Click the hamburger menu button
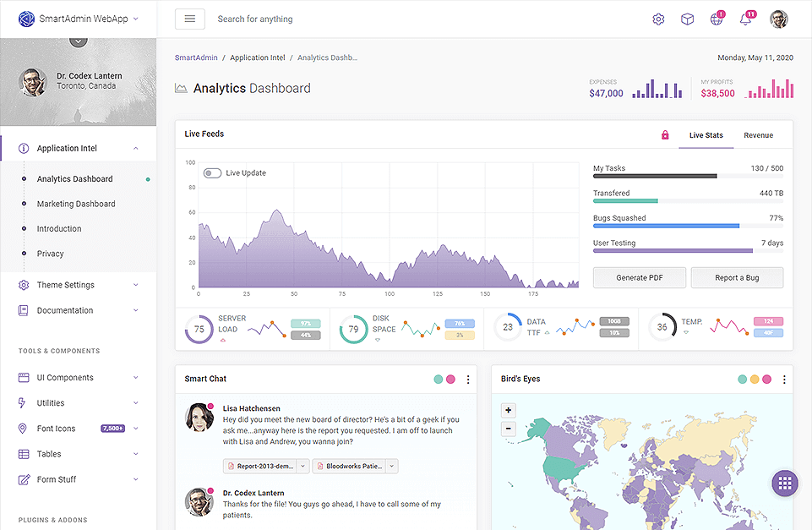Screen dimensions: 812x530 pyautogui.click(x=189, y=19)
